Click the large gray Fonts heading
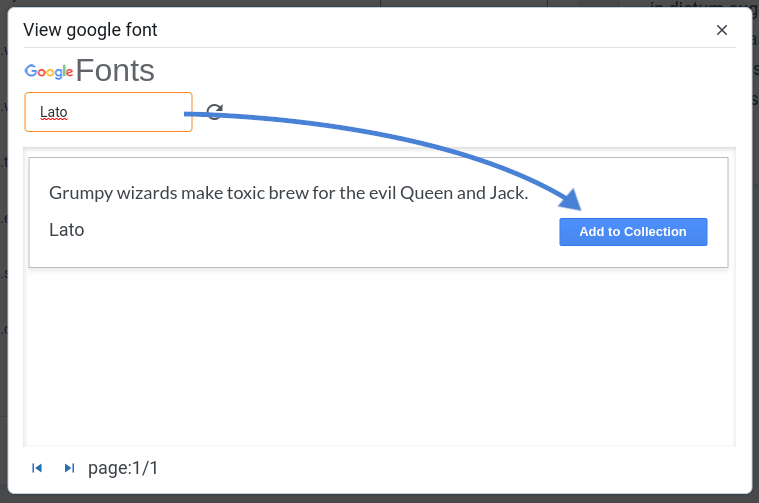Screen dimensions: 759x503 click(115, 71)
